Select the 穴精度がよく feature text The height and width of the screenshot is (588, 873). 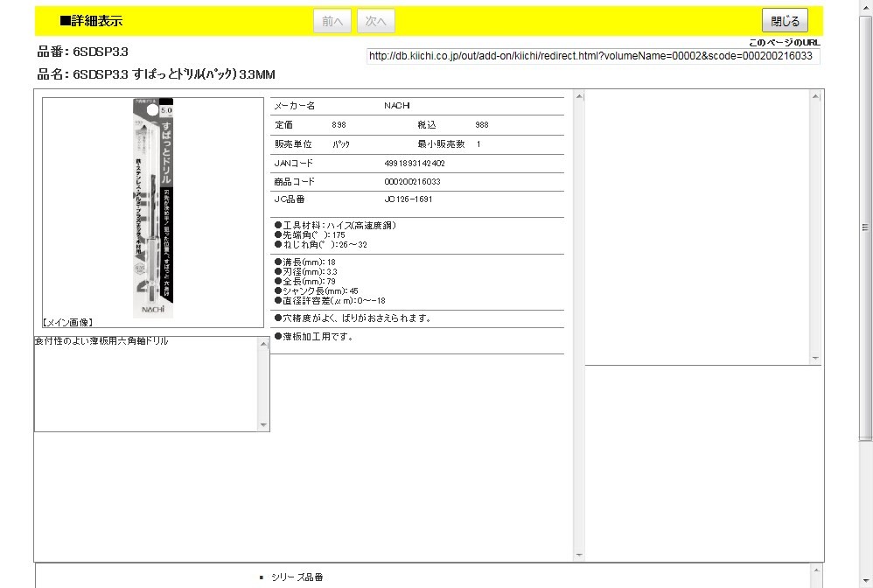(x=353, y=318)
